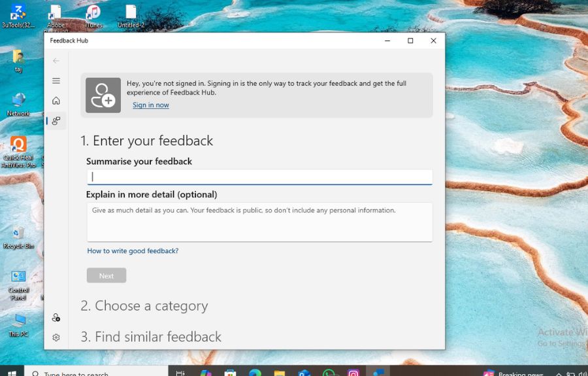Click the Next button
The width and height of the screenshot is (588, 376).
pyautogui.click(x=106, y=275)
